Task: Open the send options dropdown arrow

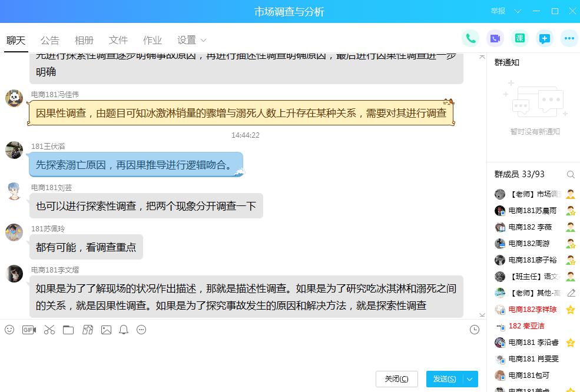Action: [x=470, y=379]
